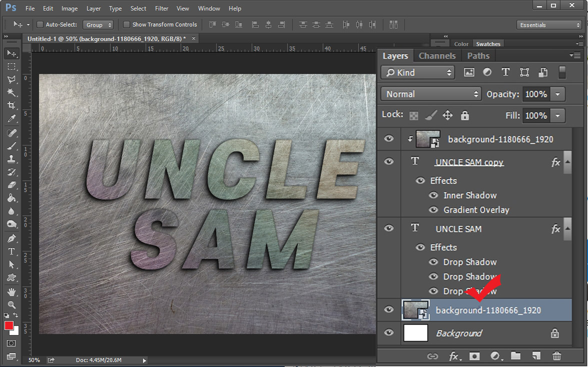588x367 pixels.
Task: Select the Healing Brush tool
Action: click(x=12, y=132)
